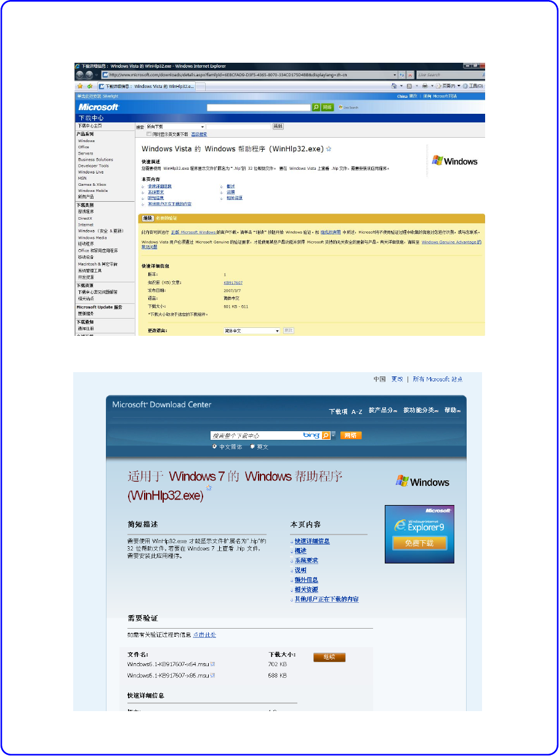Click the Windows logo on the Vista page
The height and width of the screenshot is (756, 559).
point(455,161)
